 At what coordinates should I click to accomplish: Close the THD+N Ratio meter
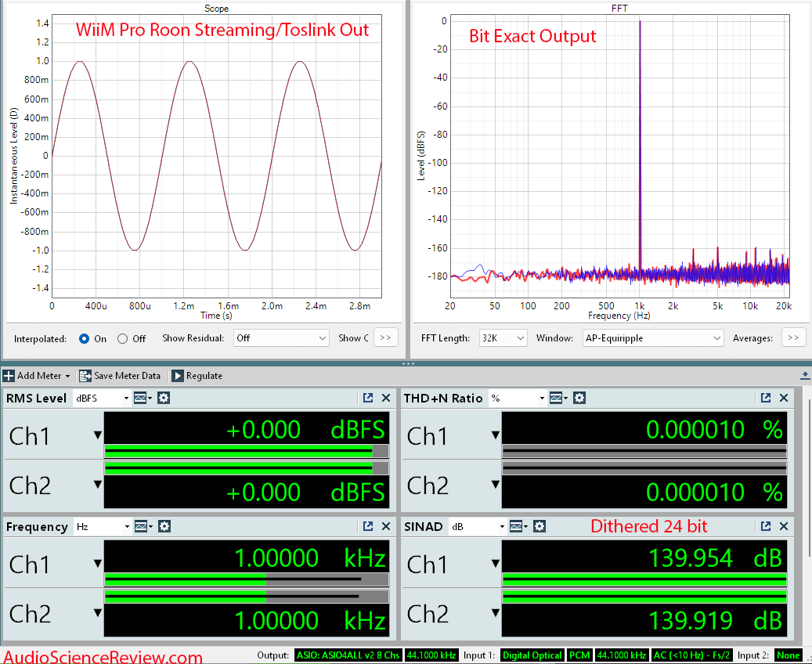pyautogui.click(x=784, y=398)
